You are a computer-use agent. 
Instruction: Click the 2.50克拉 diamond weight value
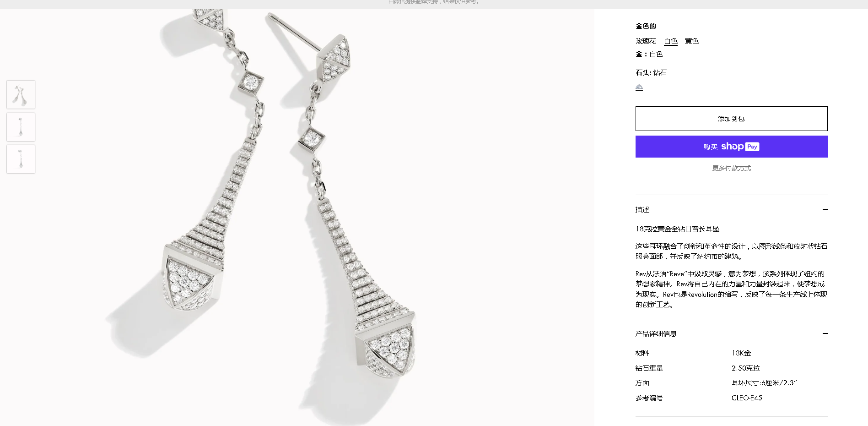[745, 368]
